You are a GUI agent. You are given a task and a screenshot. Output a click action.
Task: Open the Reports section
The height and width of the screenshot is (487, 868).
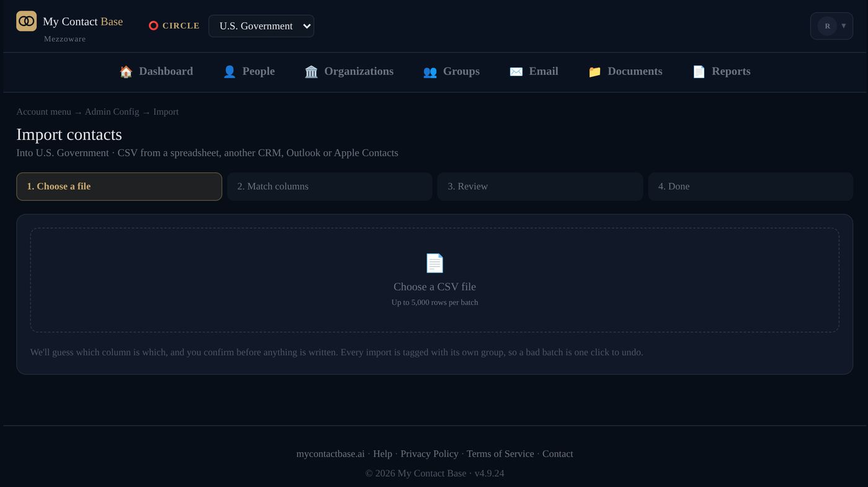721,71
